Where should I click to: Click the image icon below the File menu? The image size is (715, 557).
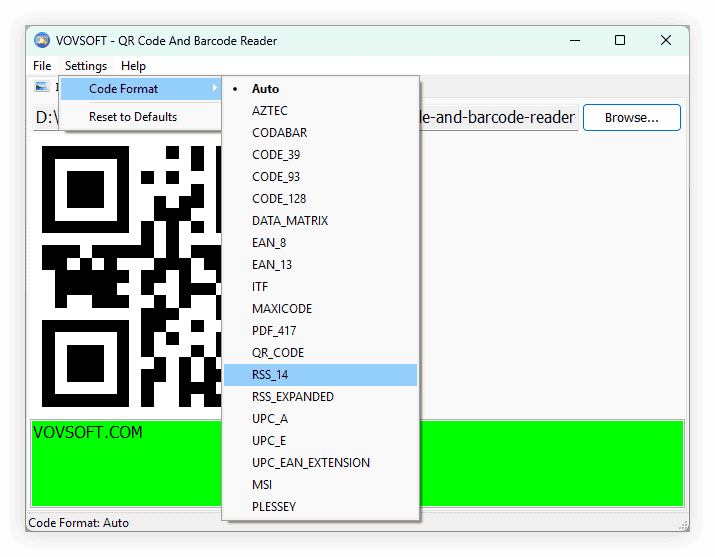42,86
